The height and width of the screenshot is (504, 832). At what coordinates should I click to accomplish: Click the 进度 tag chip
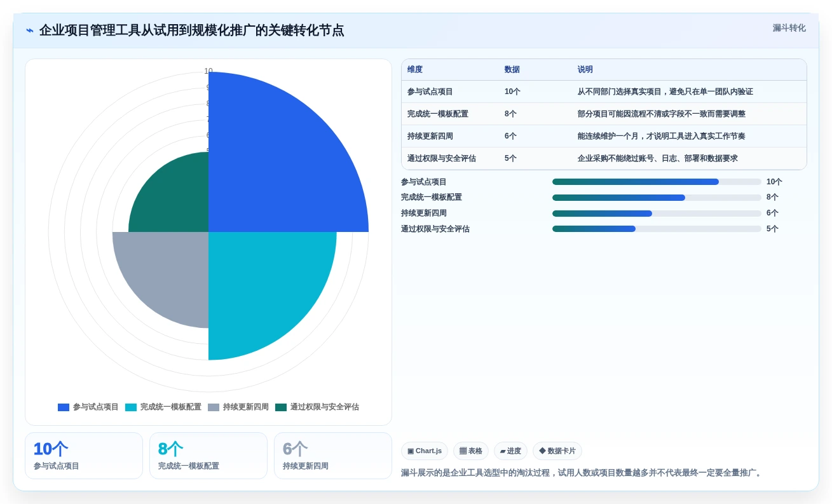click(510, 451)
